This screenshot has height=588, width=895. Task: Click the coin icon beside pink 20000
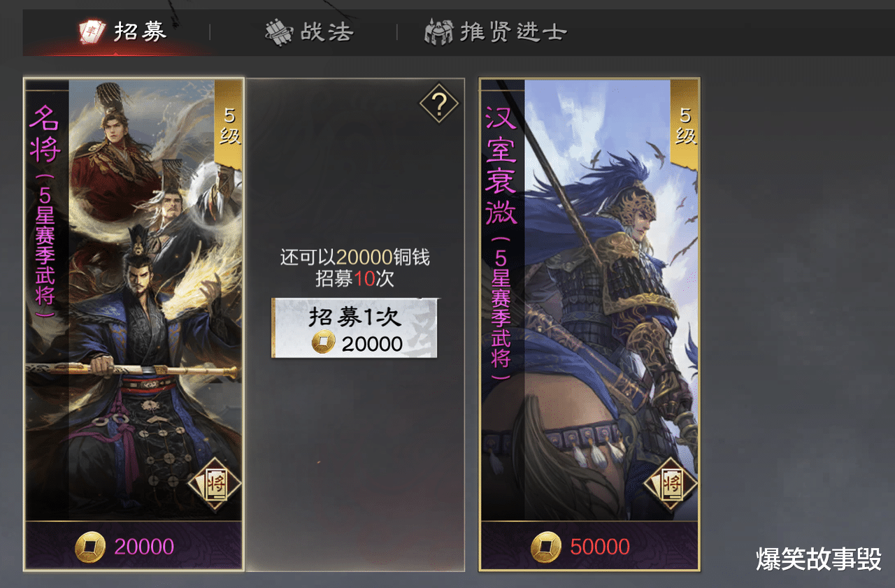tap(90, 547)
